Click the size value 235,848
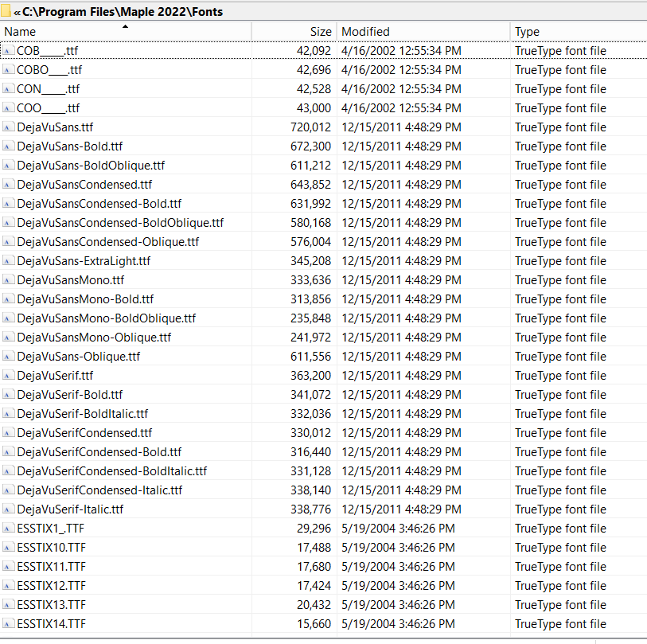 pos(310,318)
